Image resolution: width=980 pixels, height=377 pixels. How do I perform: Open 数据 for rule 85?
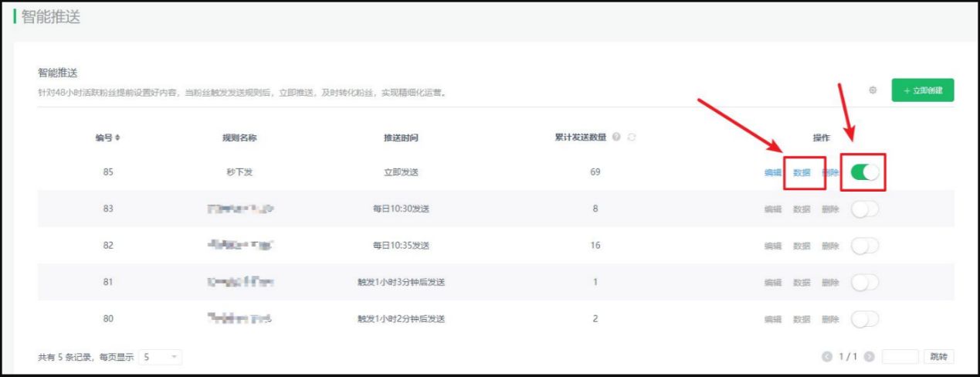click(x=802, y=172)
